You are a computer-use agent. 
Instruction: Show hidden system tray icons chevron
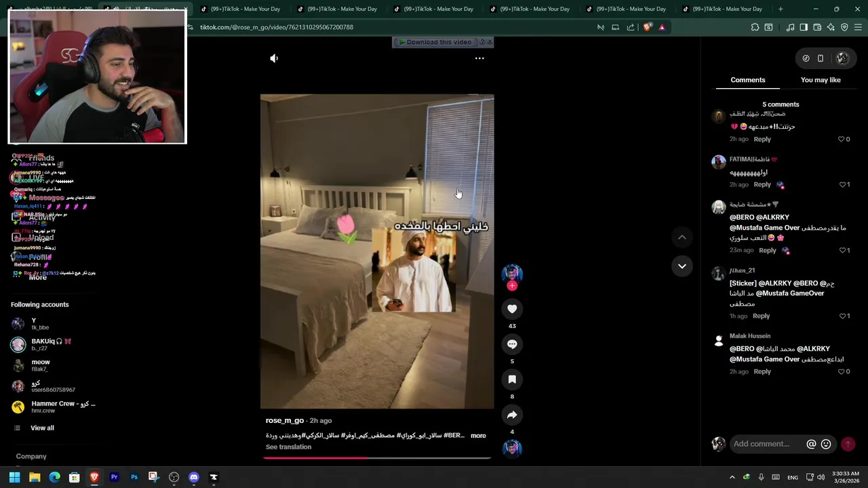pos(732,477)
